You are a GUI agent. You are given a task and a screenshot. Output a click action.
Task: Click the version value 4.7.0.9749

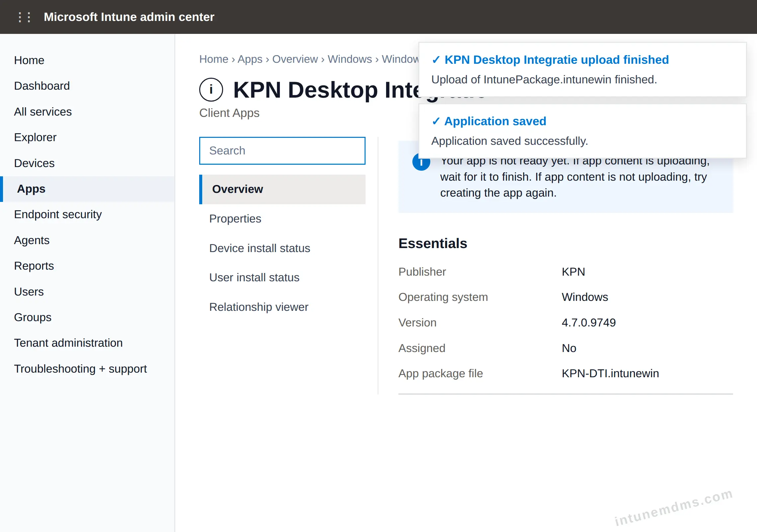click(589, 323)
